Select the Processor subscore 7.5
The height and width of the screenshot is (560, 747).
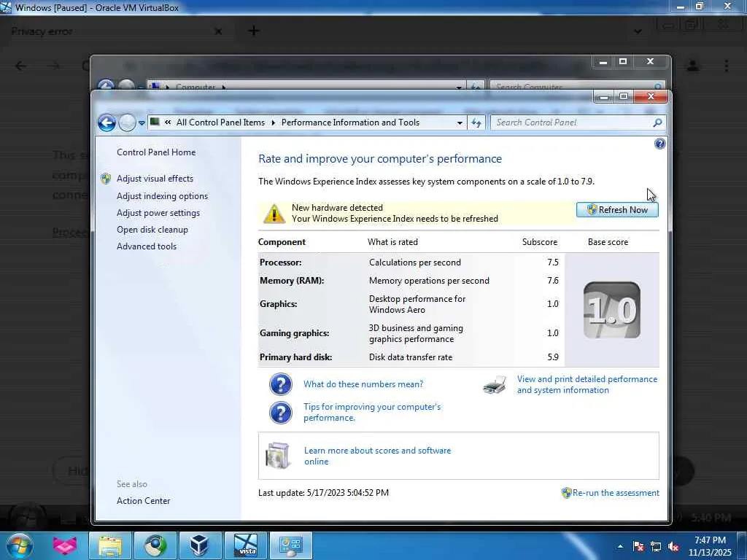tap(553, 262)
